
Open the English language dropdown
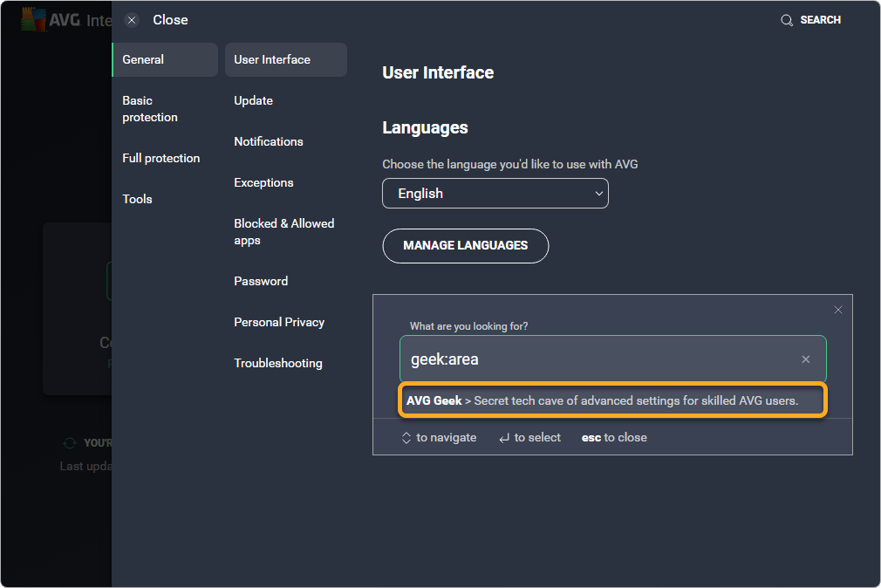tap(495, 194)
